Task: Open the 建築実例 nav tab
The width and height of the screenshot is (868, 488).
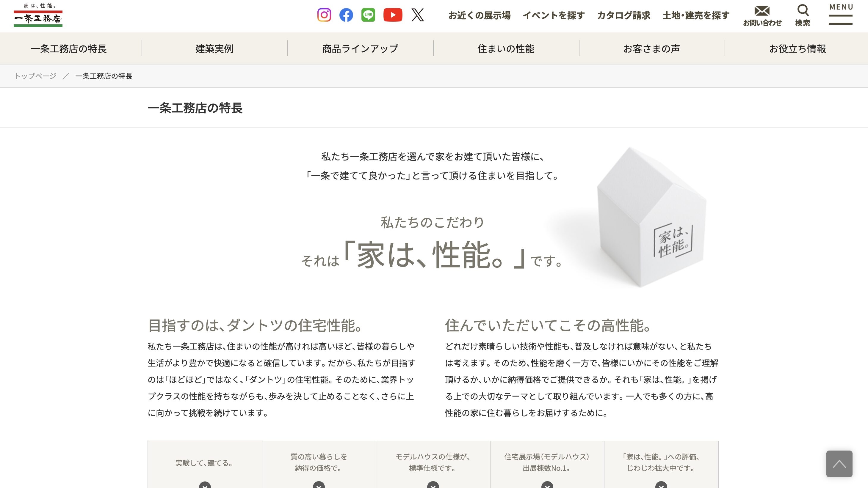Action: click(x=215, y=49)
